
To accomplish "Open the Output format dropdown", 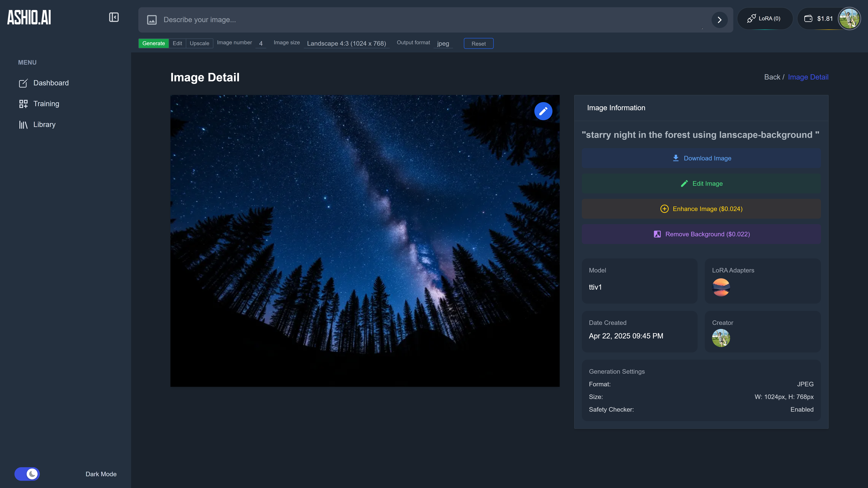I will click(x=443, y=43).
